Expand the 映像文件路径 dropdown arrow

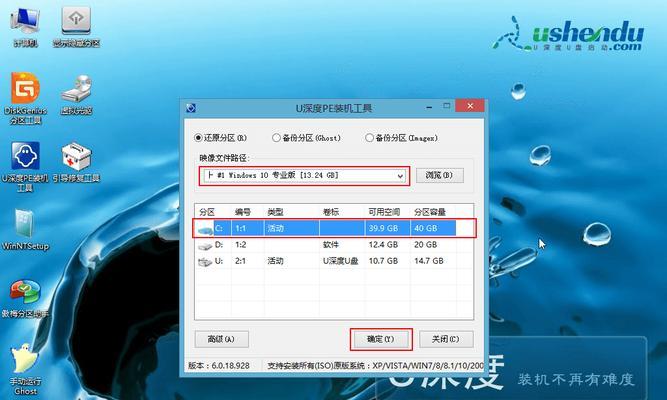(400, 176)
